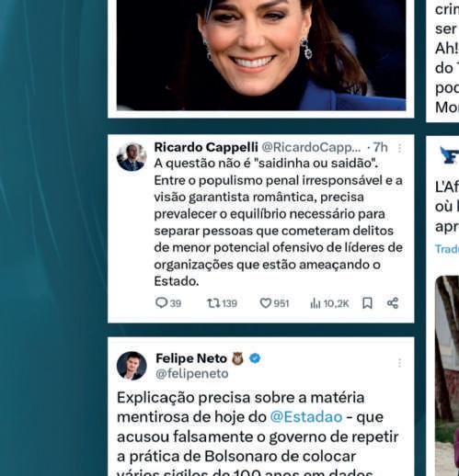The width and height of the screenshot is (459, 476).
Task: Open the @felipeneto handle
Action: [x=192, y=374]
